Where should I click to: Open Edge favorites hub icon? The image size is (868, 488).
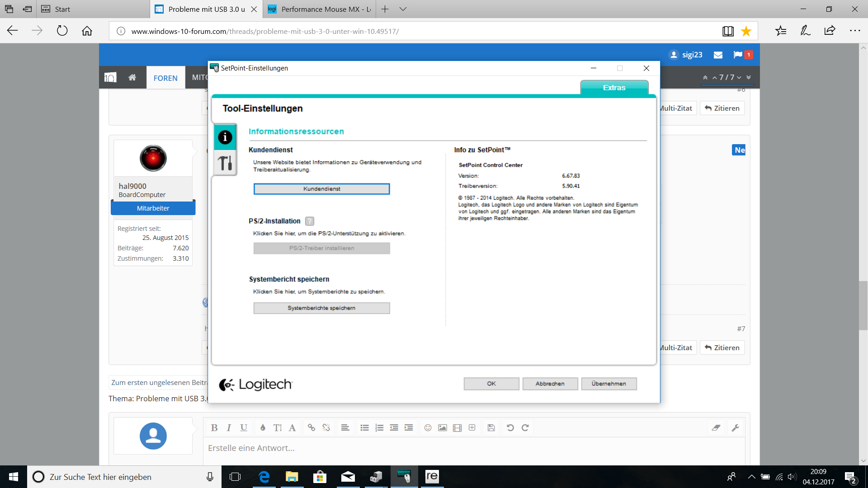pos(781,31)
